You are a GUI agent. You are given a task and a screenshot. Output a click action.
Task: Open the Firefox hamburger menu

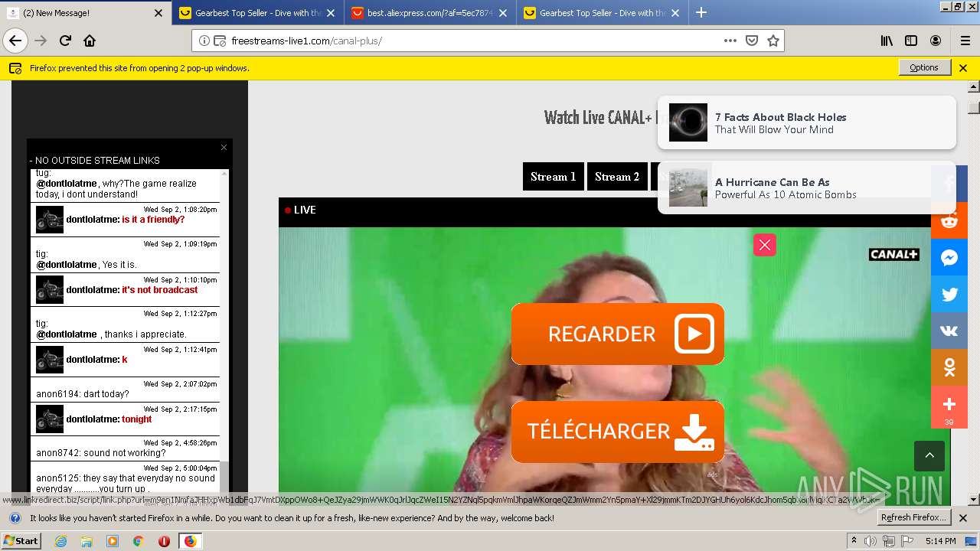click(x=965, y=41)
